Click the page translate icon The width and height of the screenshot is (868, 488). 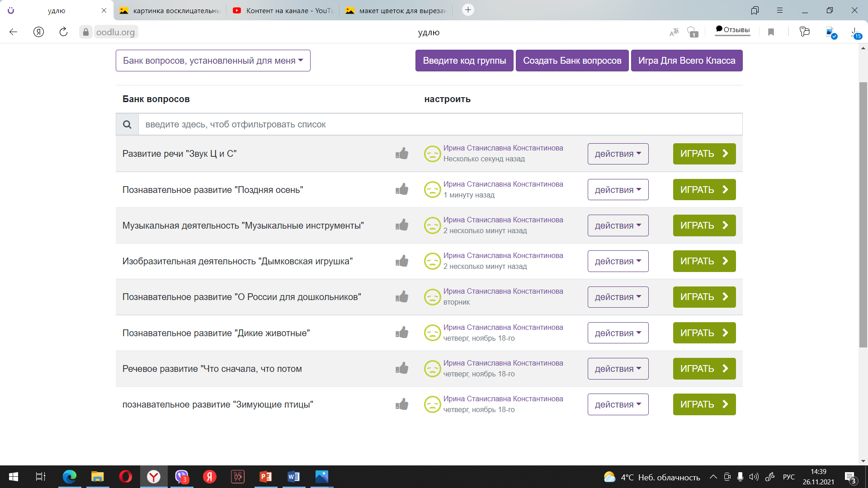pos(674,32)
